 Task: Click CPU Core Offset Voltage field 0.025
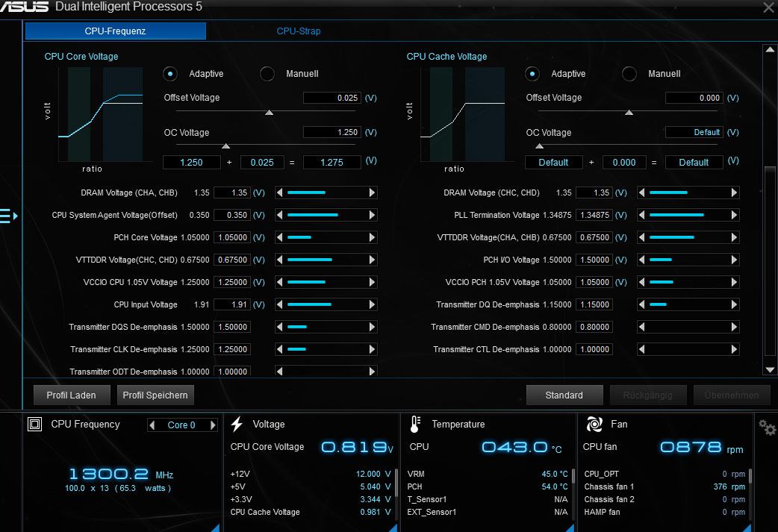tap(332, 98)
